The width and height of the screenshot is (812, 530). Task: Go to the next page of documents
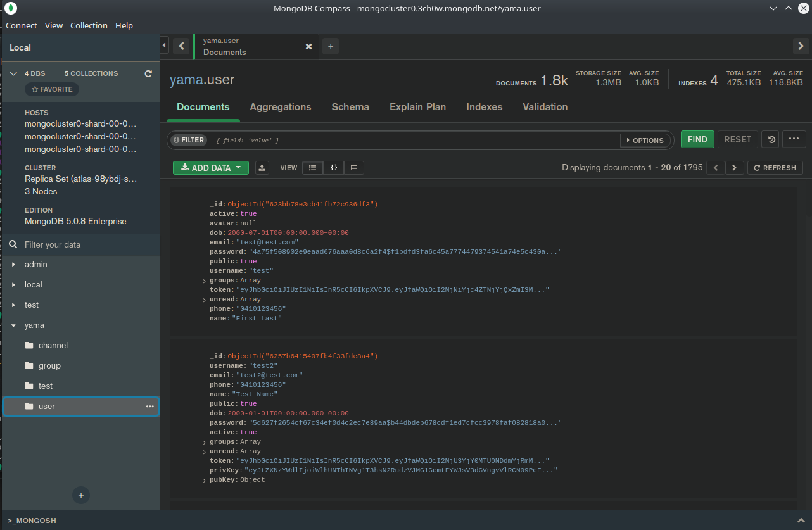(734, 168)
